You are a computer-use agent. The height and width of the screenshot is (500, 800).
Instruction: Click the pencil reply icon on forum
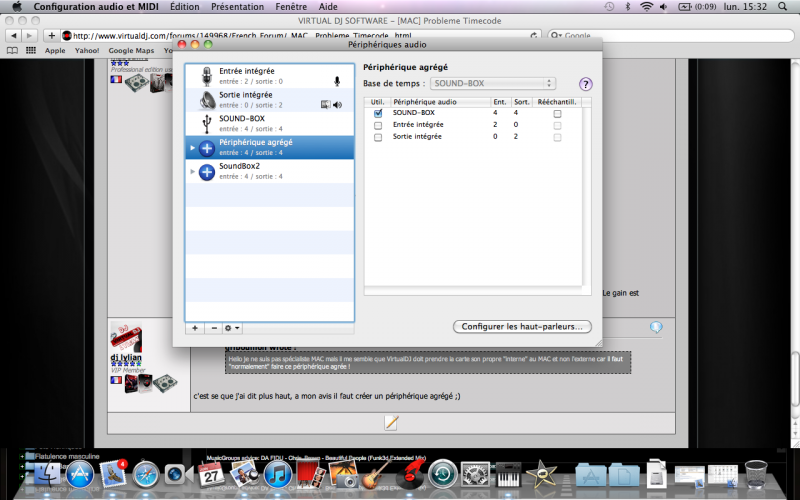pyautogui.click(x=391, y=422)
